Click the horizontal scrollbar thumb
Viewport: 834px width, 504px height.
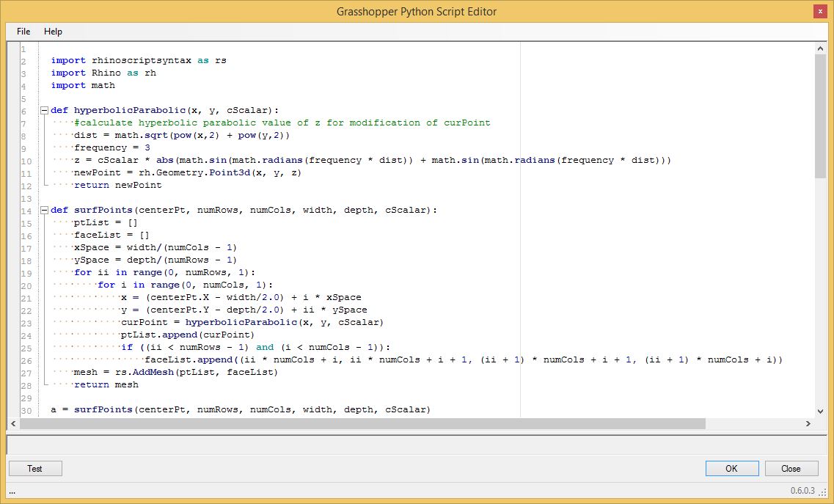click(362, 423)
